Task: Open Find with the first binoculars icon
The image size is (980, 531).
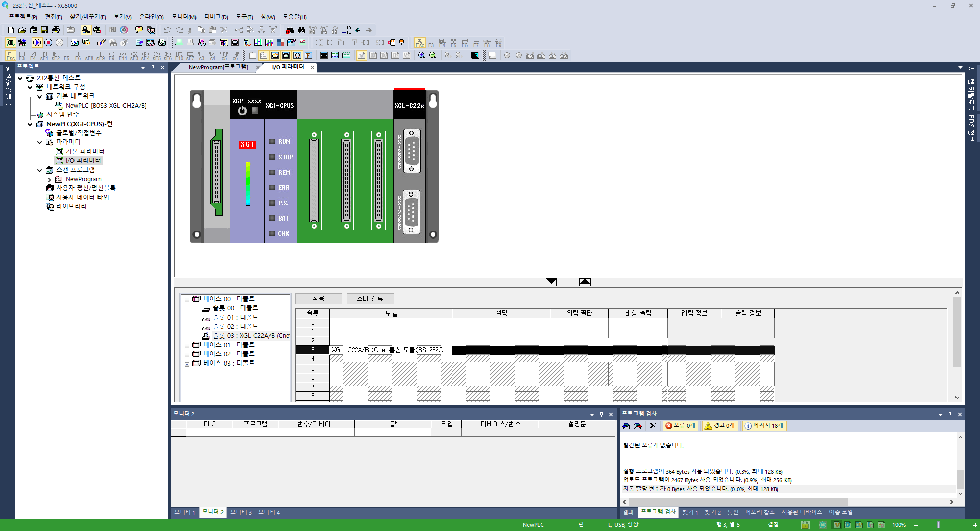Action: pos(290,30)
